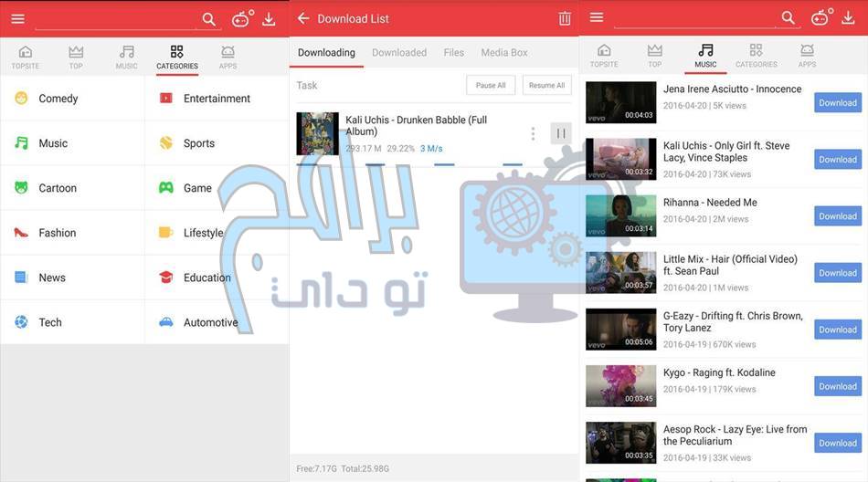Choose the Education category

(x=206, y=278)
